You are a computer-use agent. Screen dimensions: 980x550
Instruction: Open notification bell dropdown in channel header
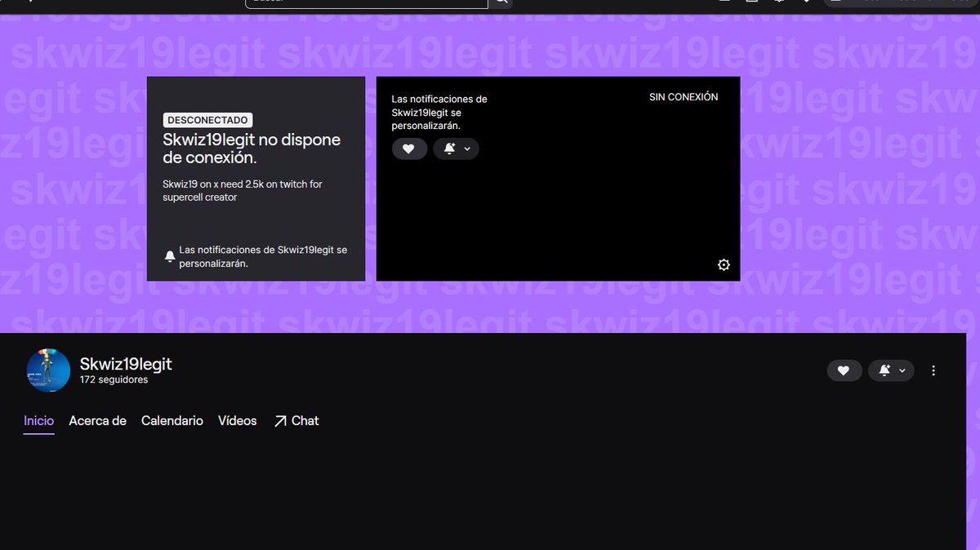pyautogui.click(x=891, y=370)
